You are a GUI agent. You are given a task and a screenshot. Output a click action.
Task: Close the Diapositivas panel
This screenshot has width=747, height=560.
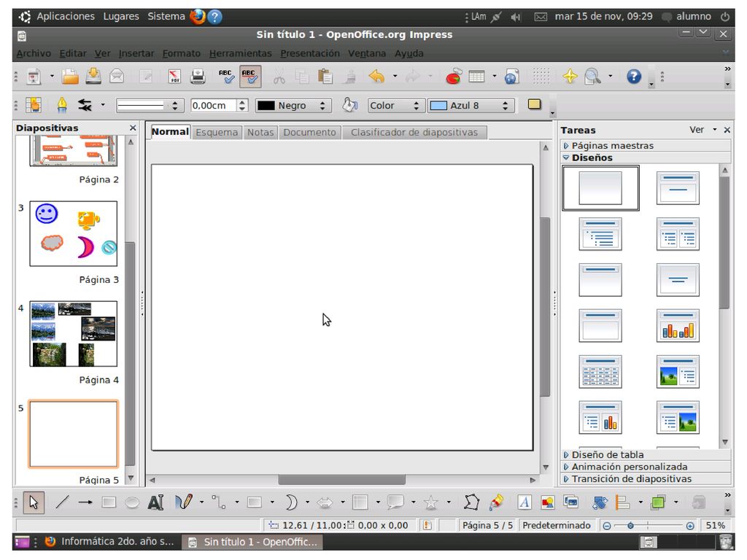(133, 128)
